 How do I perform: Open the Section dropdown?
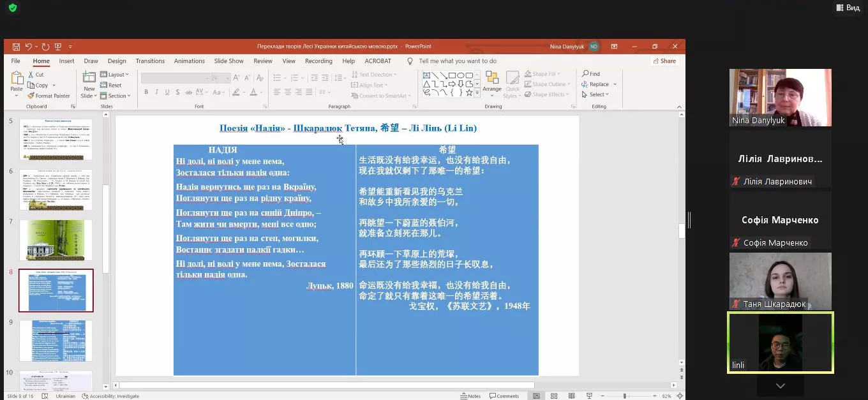[116, 96]
